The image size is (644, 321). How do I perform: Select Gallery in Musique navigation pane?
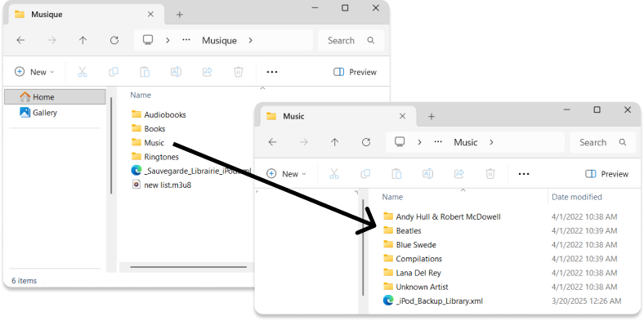[x=38, y=113]
